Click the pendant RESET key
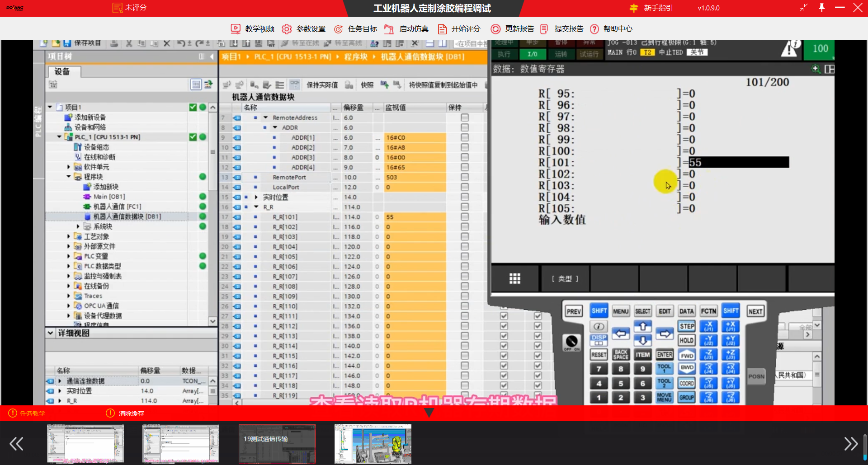Viewport: 868px width, 465px height. [x=599, y=355]
